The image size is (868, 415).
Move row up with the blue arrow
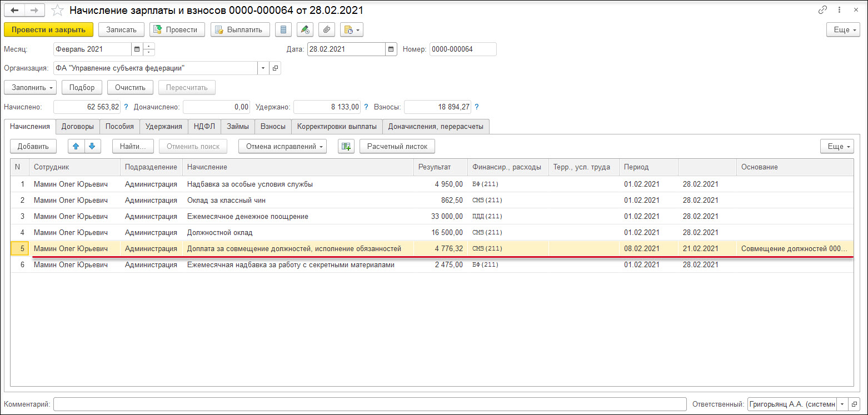tap(76, 146)
